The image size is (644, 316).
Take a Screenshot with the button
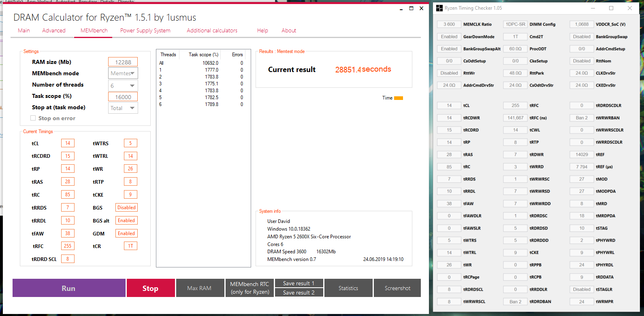tap(397, 288)
